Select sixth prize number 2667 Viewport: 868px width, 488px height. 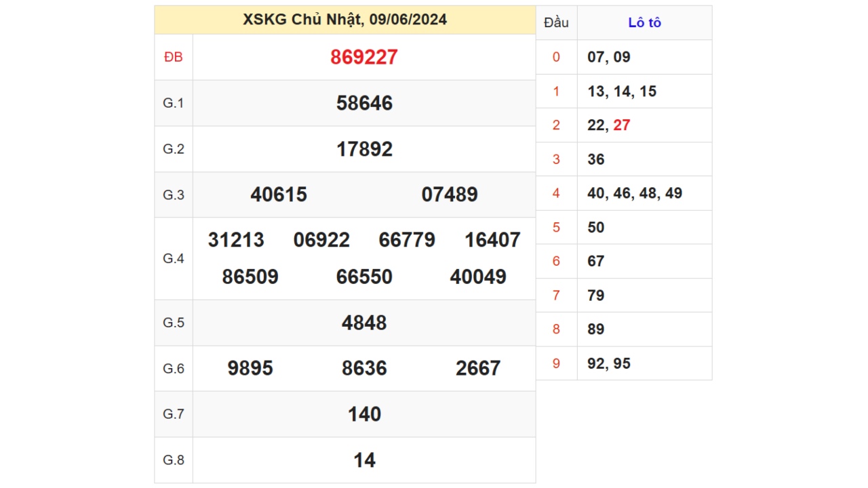click(478, 368)
